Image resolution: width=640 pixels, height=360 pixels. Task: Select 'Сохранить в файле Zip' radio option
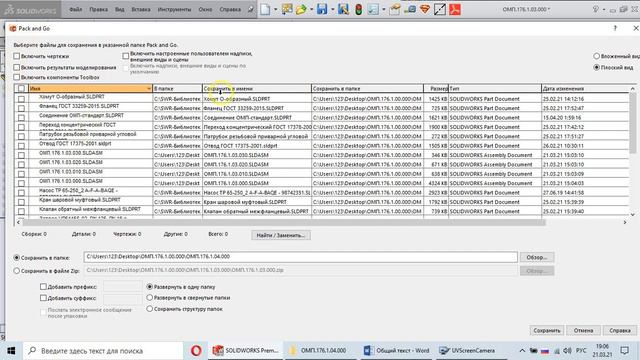click(x=17, y=271)
